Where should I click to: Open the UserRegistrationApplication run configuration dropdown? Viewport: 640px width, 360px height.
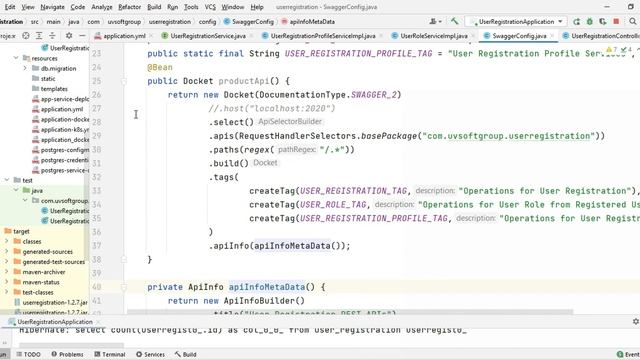point(517,22)
